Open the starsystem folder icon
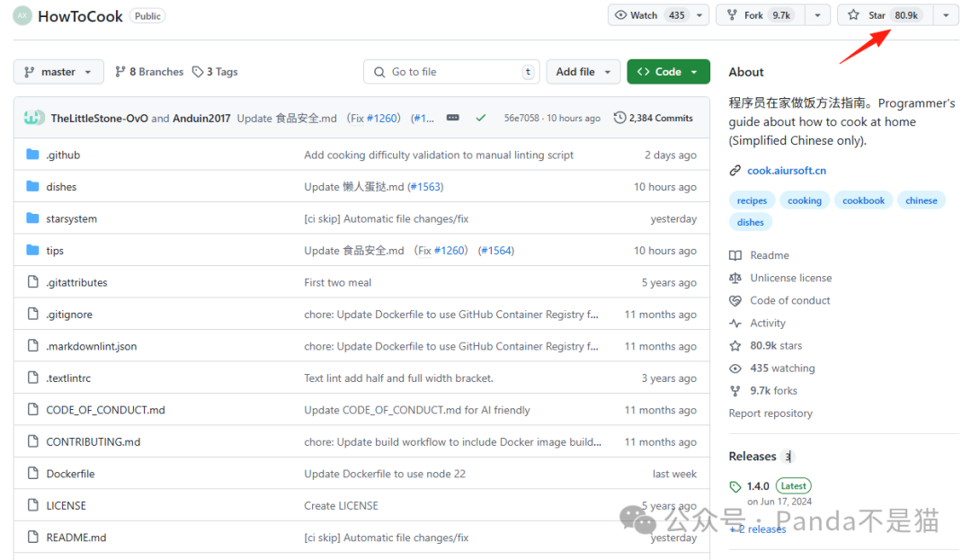 [x=33, y=218]
